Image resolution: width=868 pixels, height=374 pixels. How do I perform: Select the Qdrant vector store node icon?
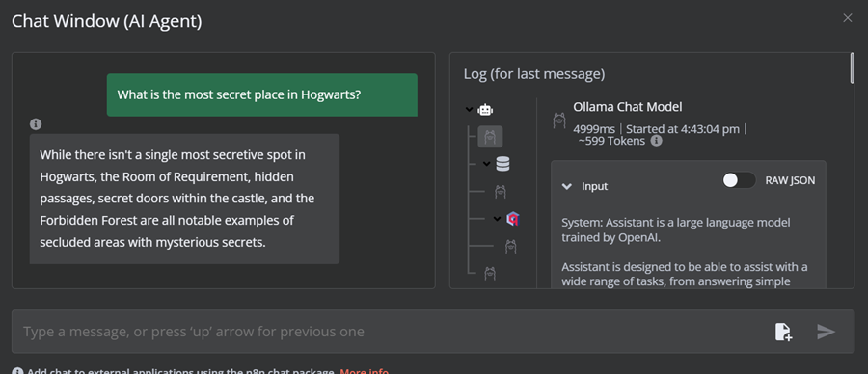pos(513,219)
